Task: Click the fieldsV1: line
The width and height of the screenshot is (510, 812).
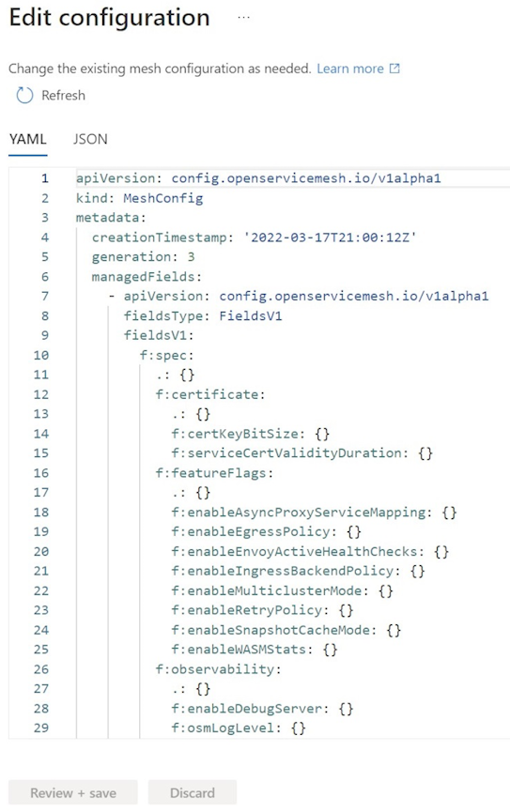Action: click(x=159, y=335)
